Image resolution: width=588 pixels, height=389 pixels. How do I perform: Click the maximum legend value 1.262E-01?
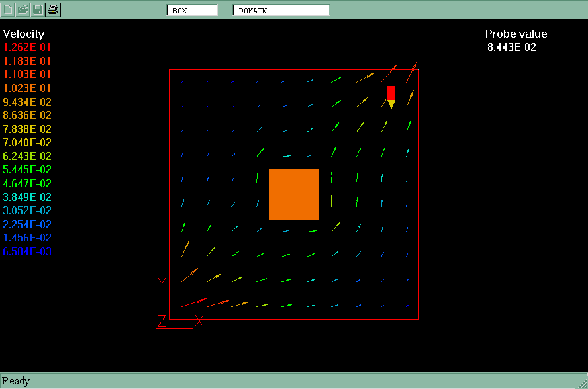tap(27, 47)
